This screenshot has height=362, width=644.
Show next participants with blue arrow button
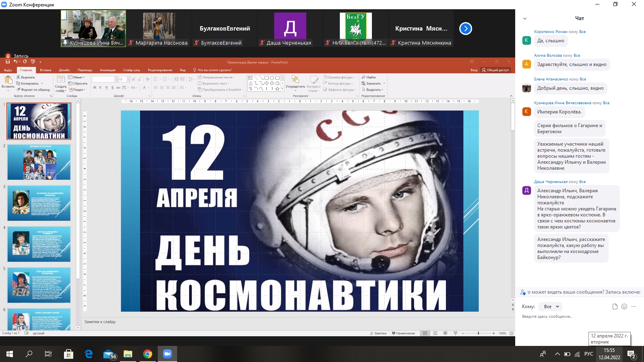tap(466, 29)
